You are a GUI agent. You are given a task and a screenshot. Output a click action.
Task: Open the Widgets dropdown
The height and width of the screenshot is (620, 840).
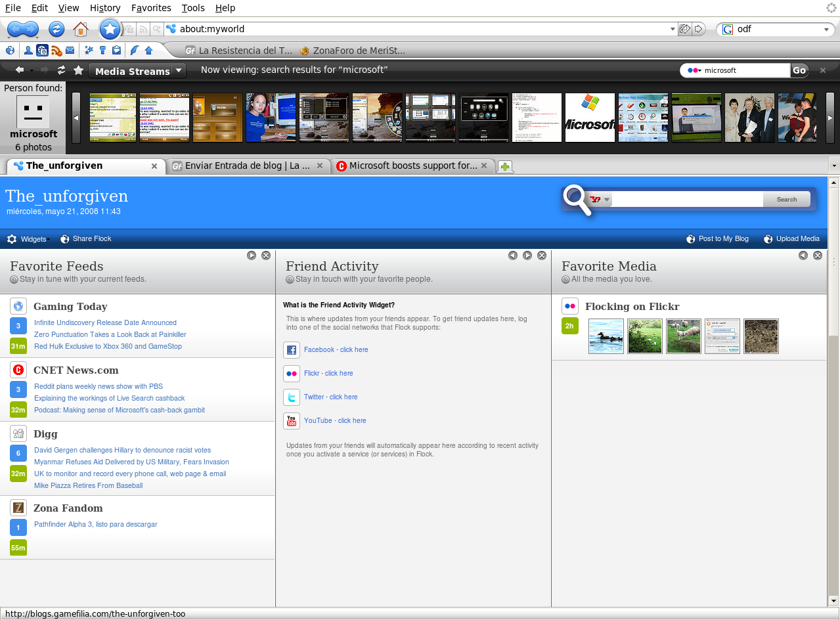tap(29, 239)
